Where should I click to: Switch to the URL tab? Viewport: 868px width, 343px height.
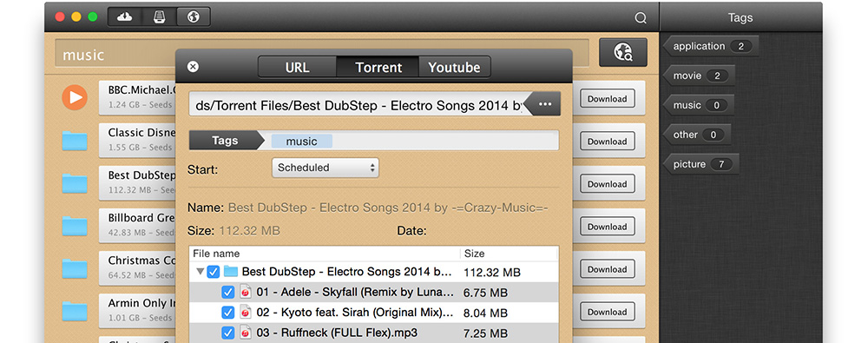click(x=297, y=68)
